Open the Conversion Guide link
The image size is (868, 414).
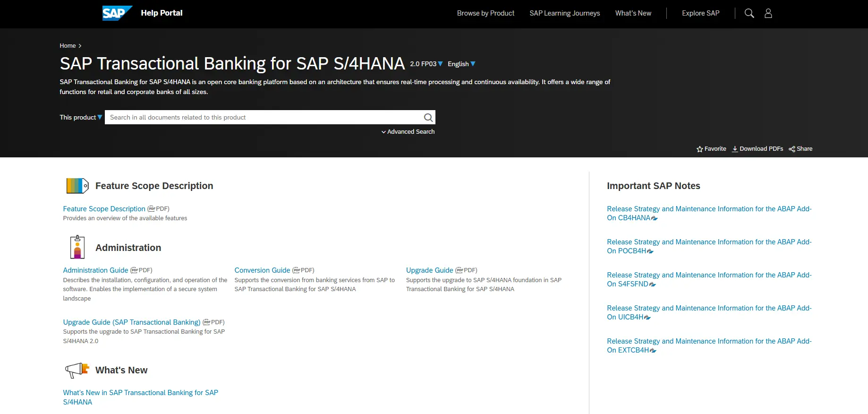click(x=262, y=270)
